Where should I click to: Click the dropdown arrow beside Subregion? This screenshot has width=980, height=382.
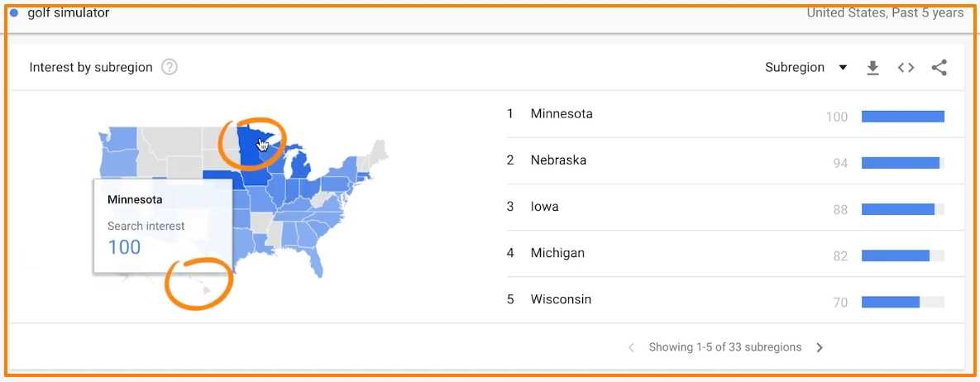pos(843,68)
